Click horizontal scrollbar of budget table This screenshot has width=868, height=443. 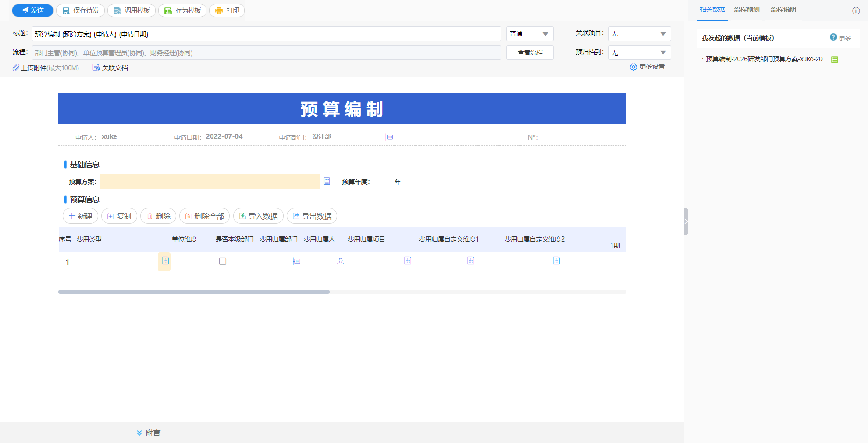click(194, 292)
